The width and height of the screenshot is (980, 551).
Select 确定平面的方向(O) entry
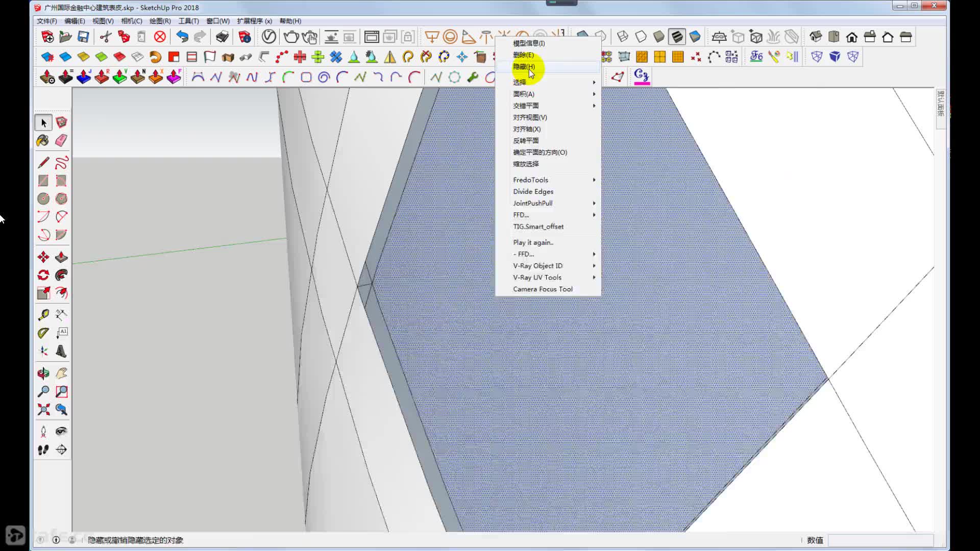549,153
